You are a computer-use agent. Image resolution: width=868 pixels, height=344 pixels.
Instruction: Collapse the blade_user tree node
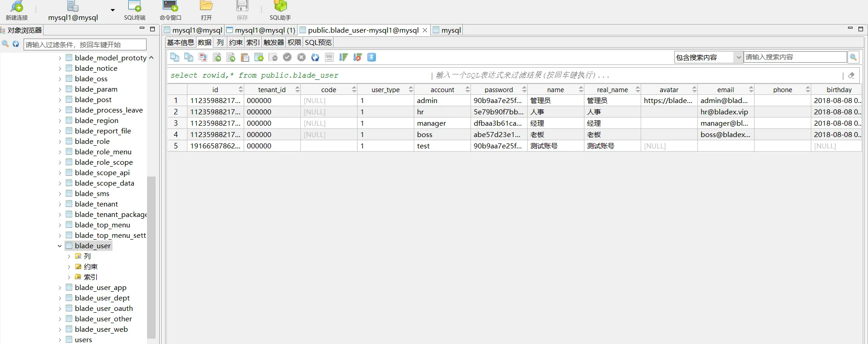pos(59,246)
